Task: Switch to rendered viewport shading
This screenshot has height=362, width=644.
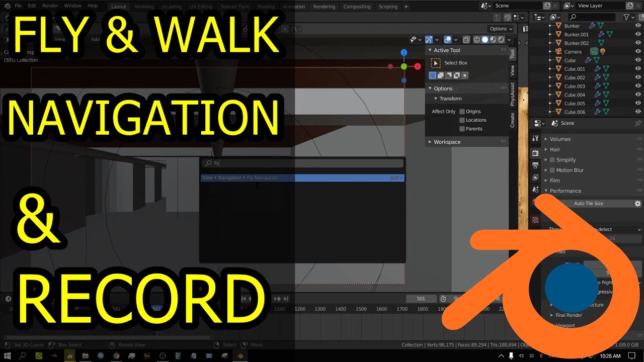Action: (x=501, y=40)
